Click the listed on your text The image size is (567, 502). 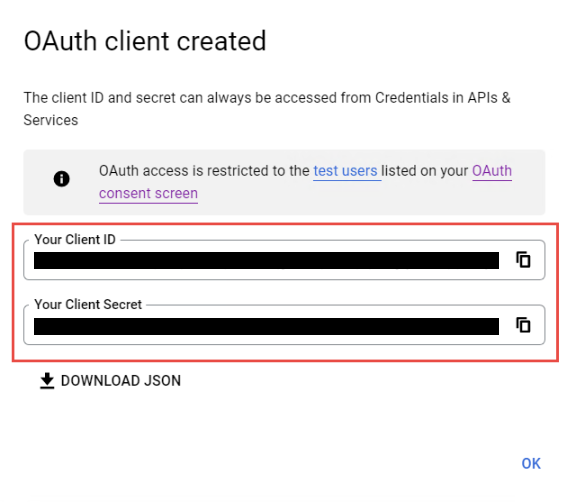coord(425,171)
